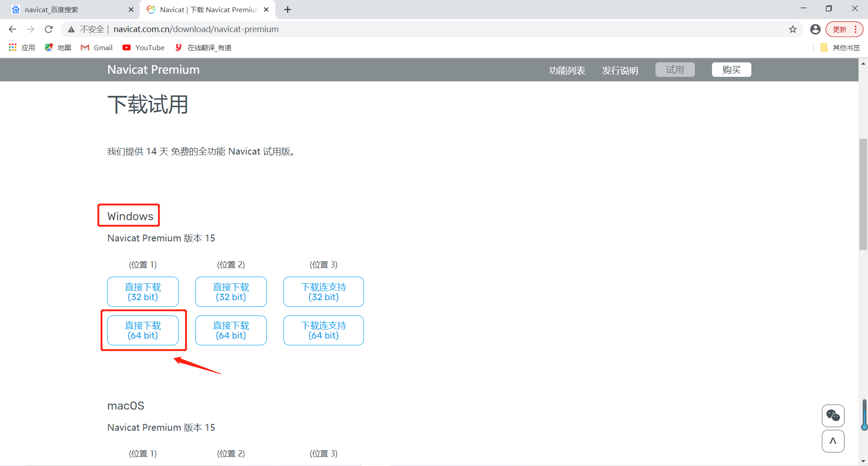Go back to the previous page
This screenshot has height=466, width=868.
pyautogui.click(x=12, y=29)
